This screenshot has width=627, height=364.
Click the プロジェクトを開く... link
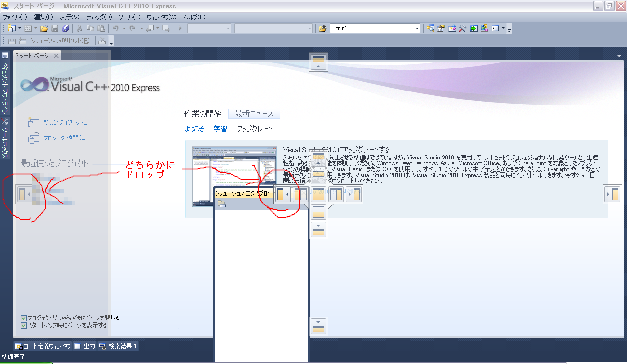click(x=64, y=138)
